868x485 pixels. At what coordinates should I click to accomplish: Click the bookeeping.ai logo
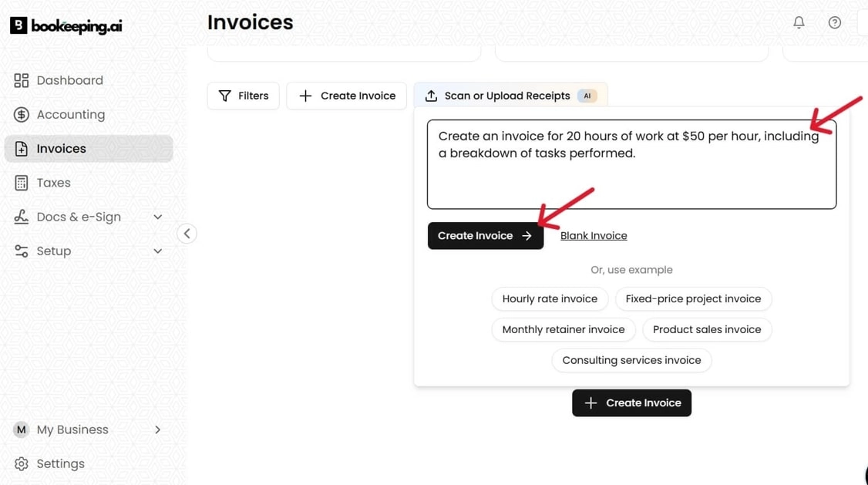[66, 25]
